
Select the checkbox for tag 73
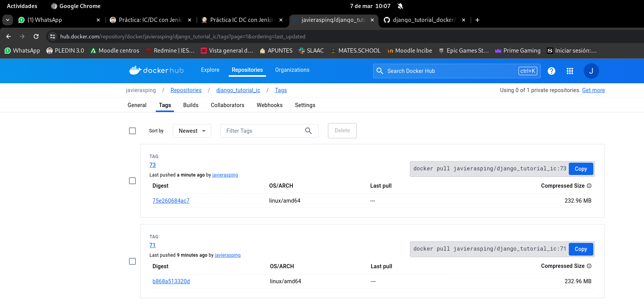click(x=132, y=181)
